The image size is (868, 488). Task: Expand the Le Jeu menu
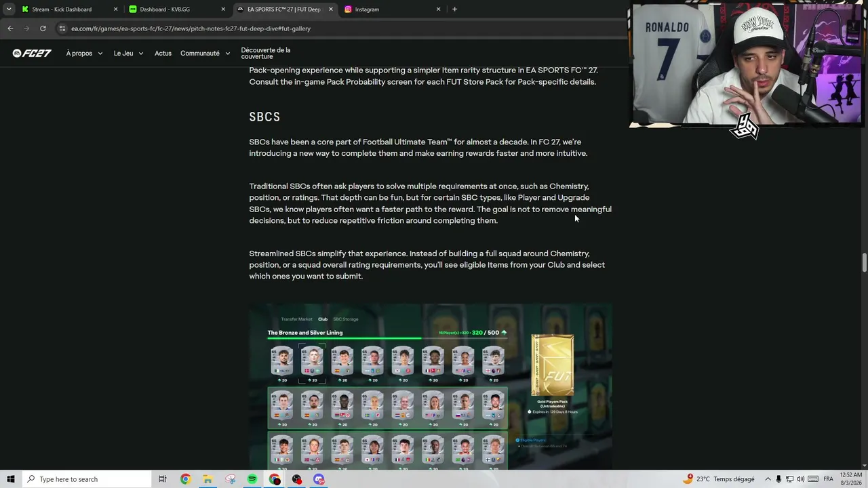pyautogui.click(x=128, y=54)
